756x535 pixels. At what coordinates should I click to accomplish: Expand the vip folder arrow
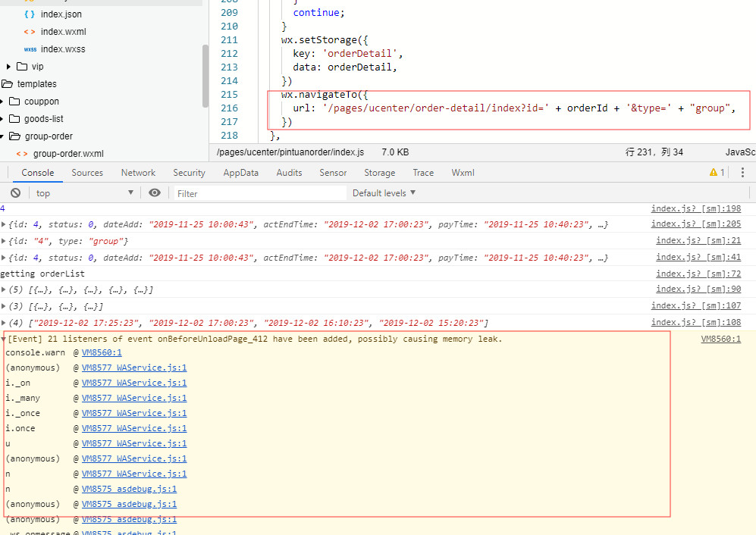click(9, 67)
